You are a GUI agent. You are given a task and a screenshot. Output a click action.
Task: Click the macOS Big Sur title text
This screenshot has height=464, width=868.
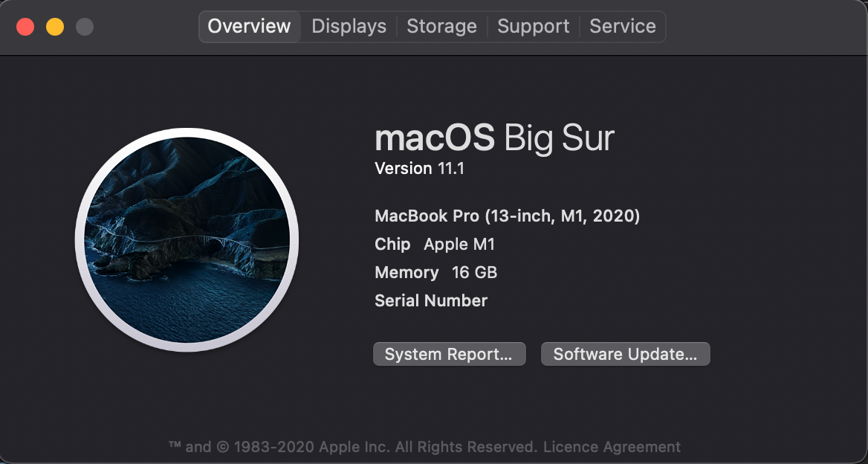(494, 138)
